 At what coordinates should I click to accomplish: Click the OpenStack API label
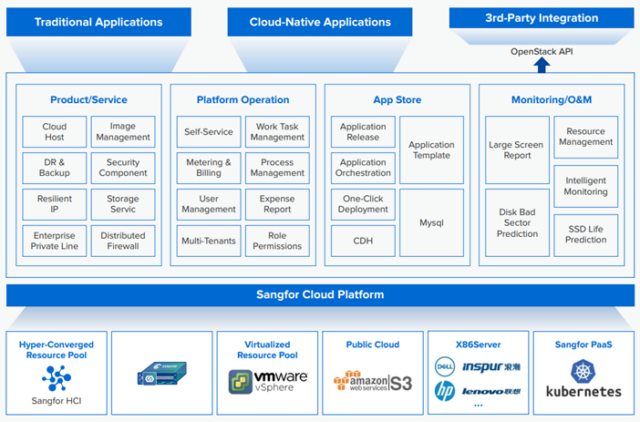click(x=542, y=51)
